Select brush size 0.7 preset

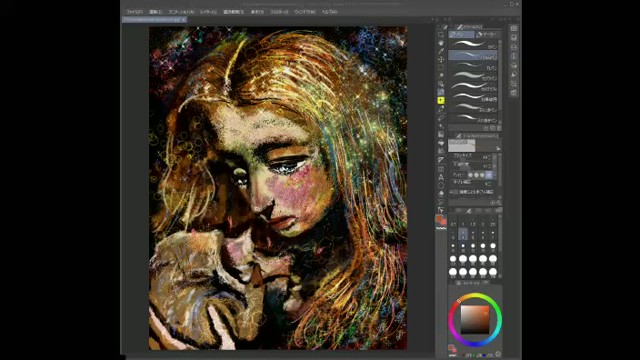453,222
